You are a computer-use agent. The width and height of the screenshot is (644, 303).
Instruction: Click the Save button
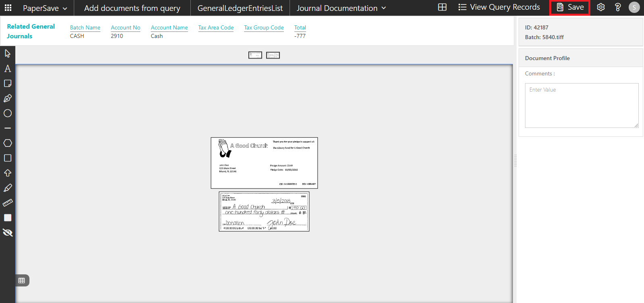(570, 7)
